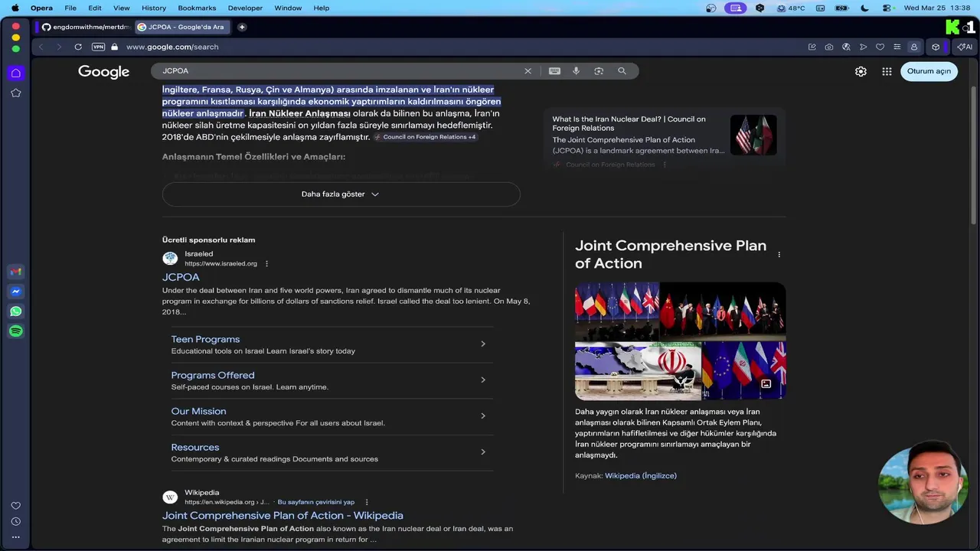Open a new tab with plus button
Image resolution: width=980 pixels, height=551 pixels.
pyautogui.click(x=242, y=27)
